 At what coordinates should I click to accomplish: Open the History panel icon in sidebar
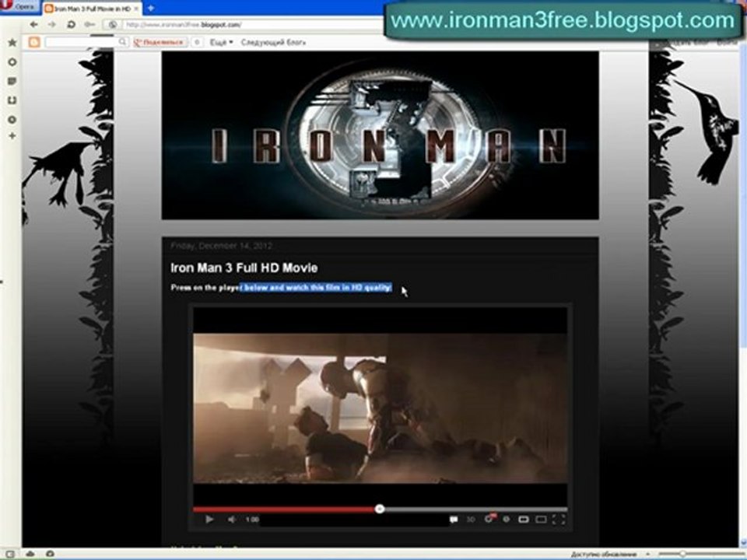(x=12, y=120)
